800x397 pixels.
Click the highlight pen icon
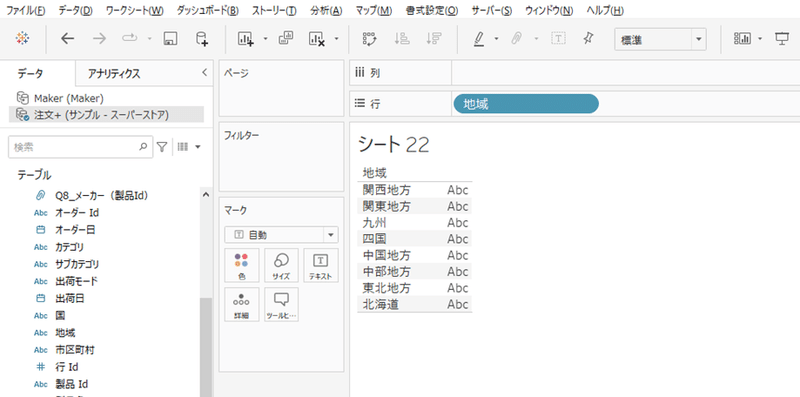click(x=479, y=39)
